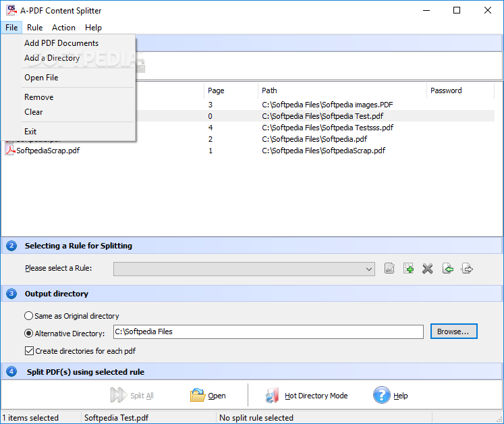Choose Add PDF Documents from File menu
Screen dimensions: 504x424
[x=61, y=43]
